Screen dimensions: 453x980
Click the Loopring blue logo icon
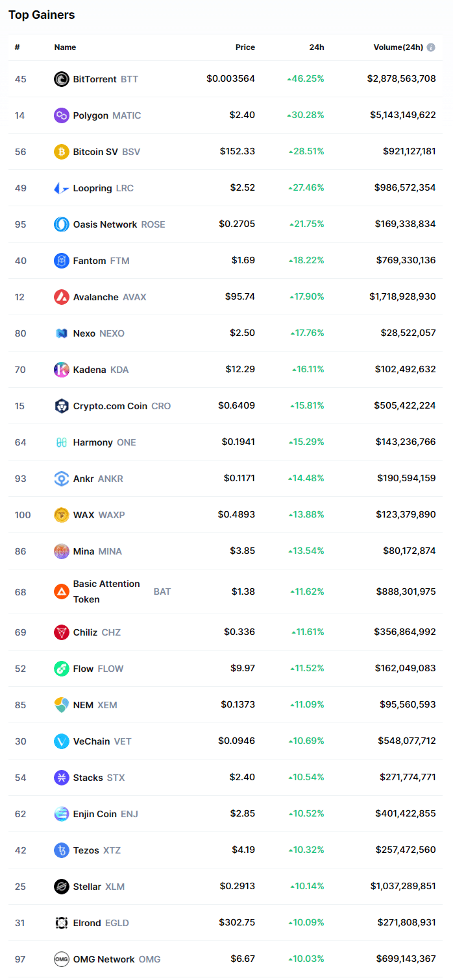(62, 188)
